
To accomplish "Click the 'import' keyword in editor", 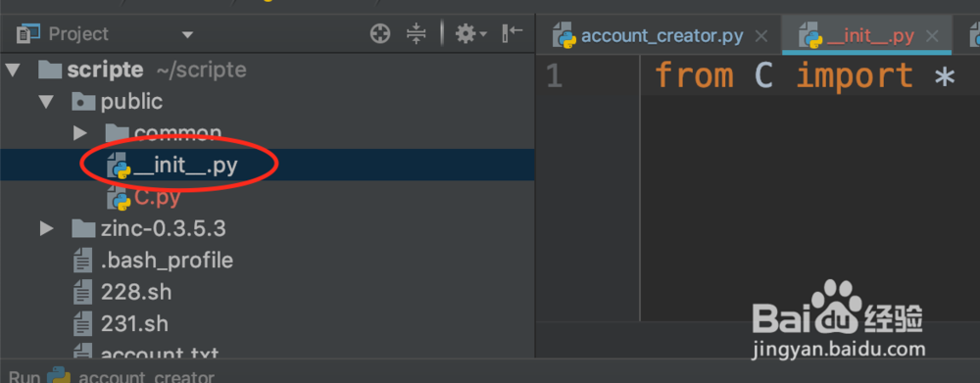I will point(855,76).
